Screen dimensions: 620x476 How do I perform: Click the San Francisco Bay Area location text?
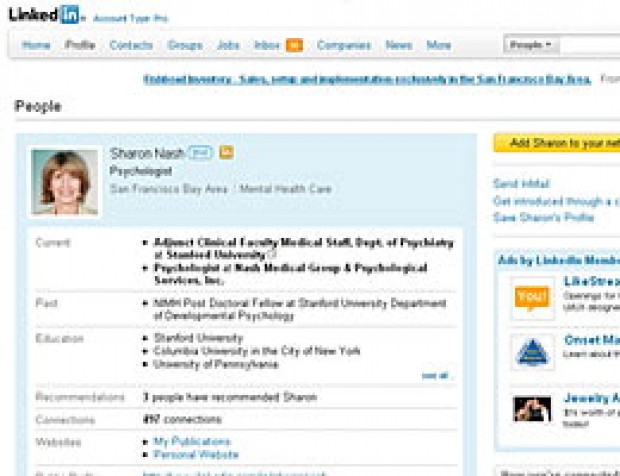[x=169, y=189]
